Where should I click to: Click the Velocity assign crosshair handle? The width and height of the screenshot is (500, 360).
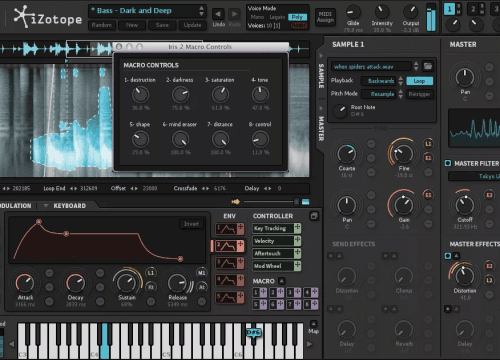point(297,241)
